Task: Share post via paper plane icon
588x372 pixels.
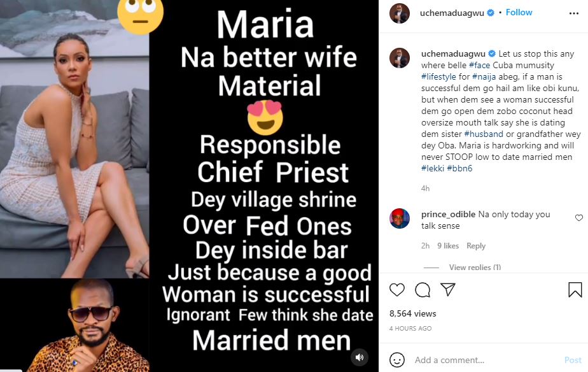Action: click(448, 290)
